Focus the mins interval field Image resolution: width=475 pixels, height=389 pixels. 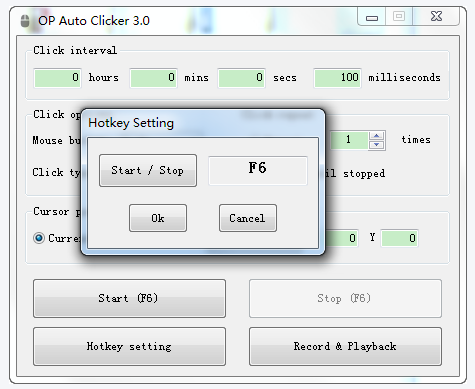[153, 78]
